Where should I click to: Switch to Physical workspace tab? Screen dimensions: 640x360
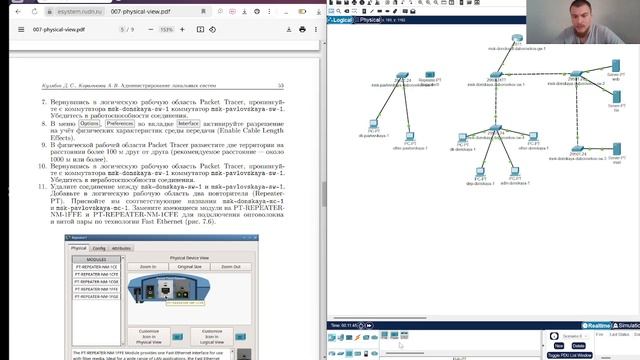368,20
